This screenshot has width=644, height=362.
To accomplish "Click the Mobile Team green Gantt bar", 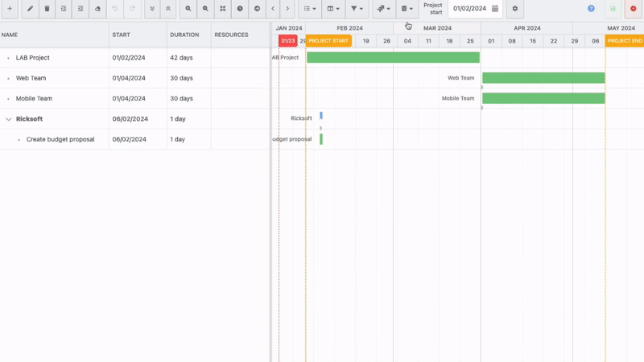I will coord(543,98).
